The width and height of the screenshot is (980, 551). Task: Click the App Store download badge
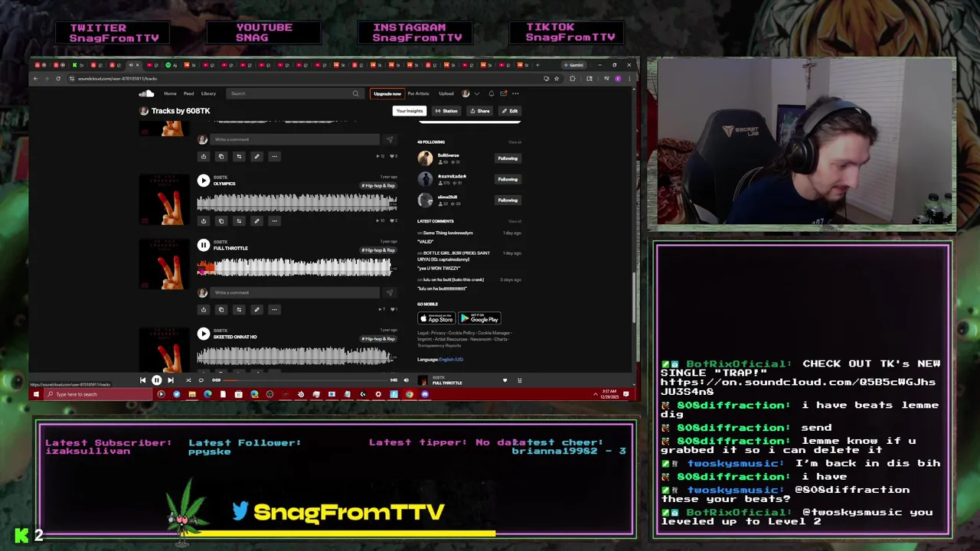[436, 318]
